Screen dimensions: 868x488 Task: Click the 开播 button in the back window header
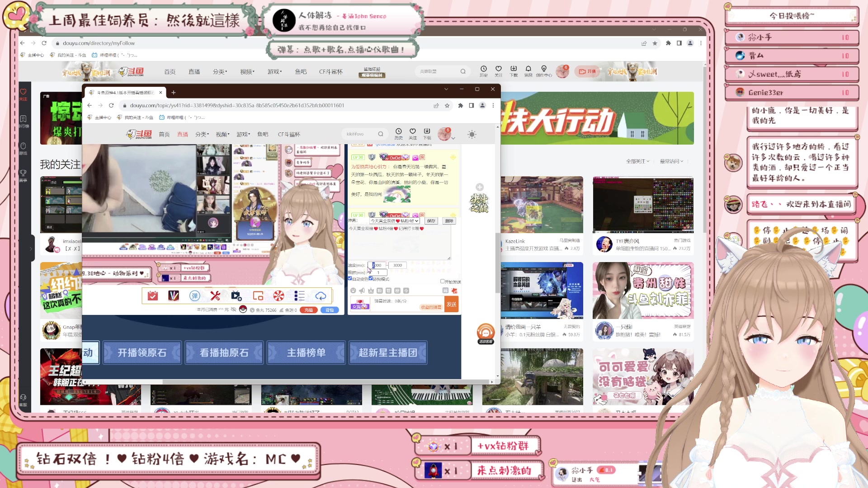click(x=588, y=71)
